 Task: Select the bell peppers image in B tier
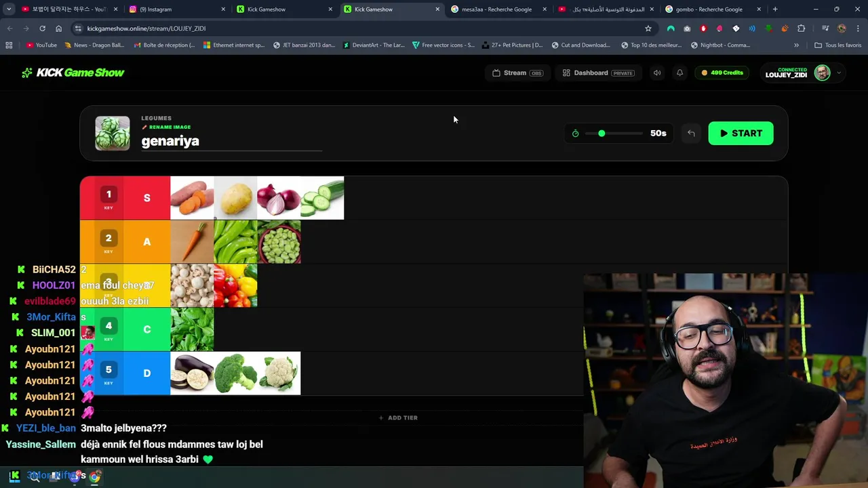tap(235, 285)
